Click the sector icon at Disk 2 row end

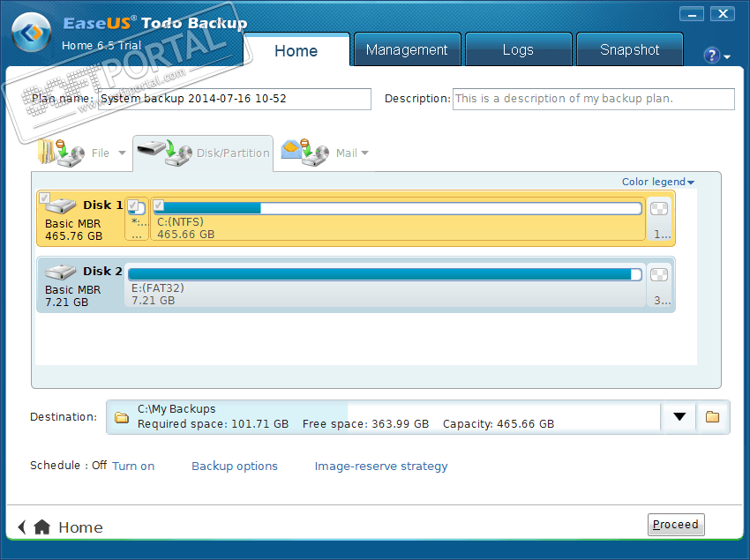pyautogui.click(x=659, y=274)
